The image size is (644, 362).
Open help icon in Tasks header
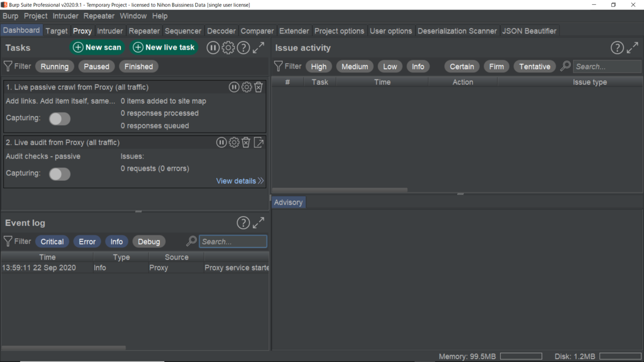tap(243, 48)
